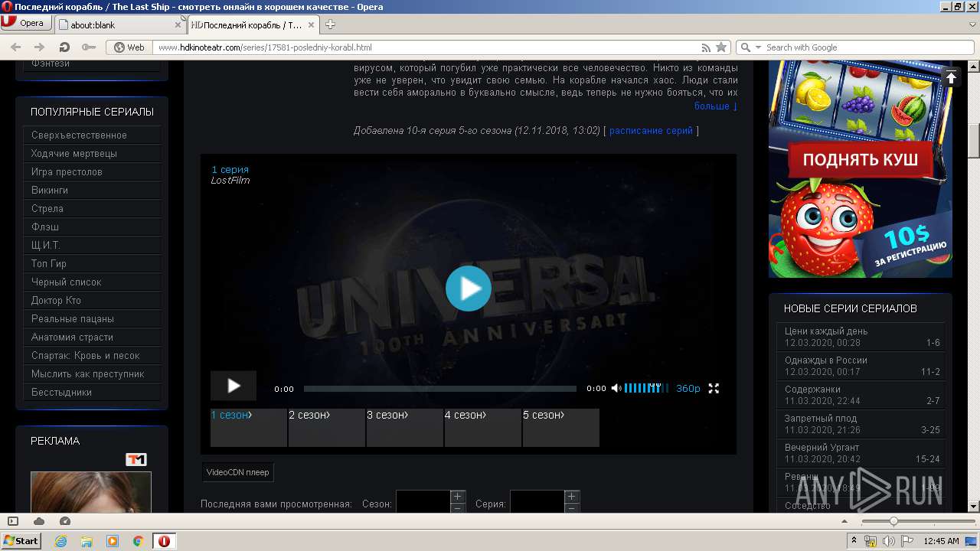The width and height of the screenshot is (980, 551).
Task: Select the Последний корабль tab
Action: click(x=253, y=24)
